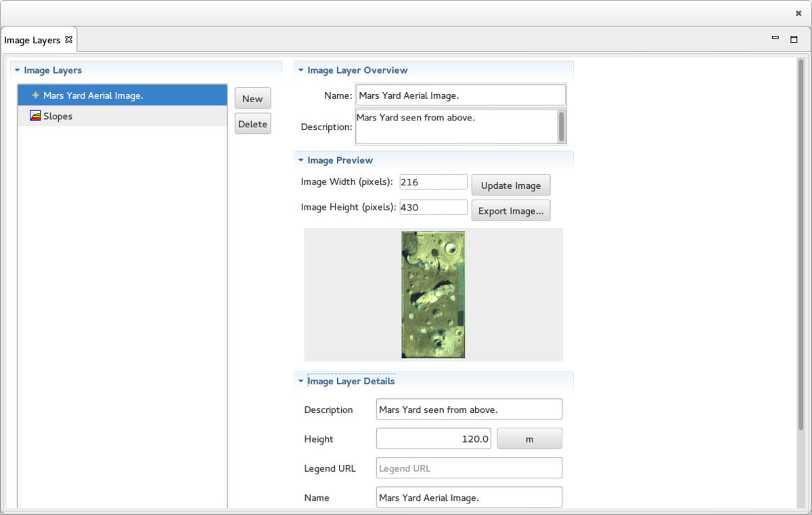Open the Export Image dialog

pyautogui.click(x=510, y=210)
